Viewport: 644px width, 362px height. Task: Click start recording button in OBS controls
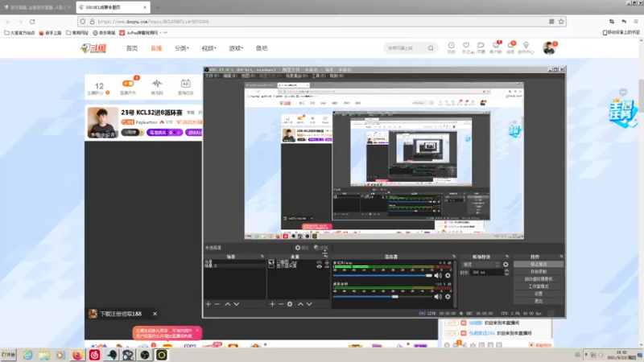(539, 272)
